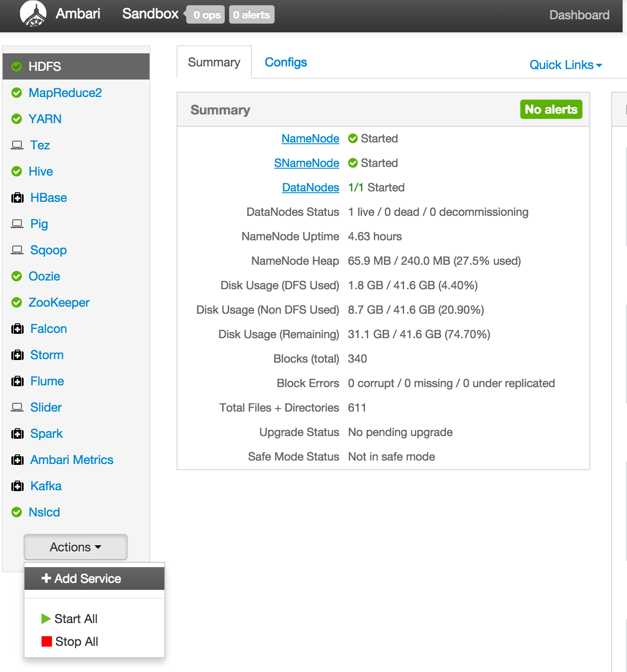Viewport: 627px width, 672px height.
Task: Open YARN service page
Action: [45, 119]
